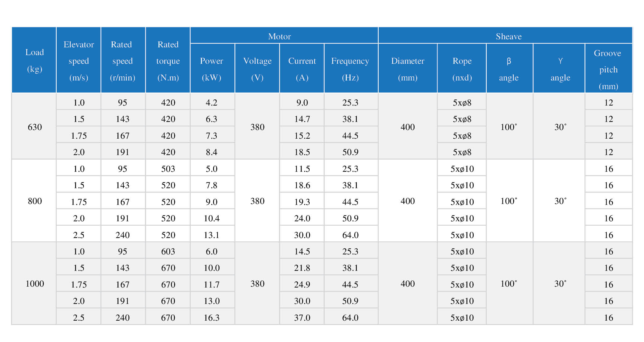This screenshot has height=342, width=644.
Task: Click the Voltage (V) column header
Action: [x=257, y=68]
